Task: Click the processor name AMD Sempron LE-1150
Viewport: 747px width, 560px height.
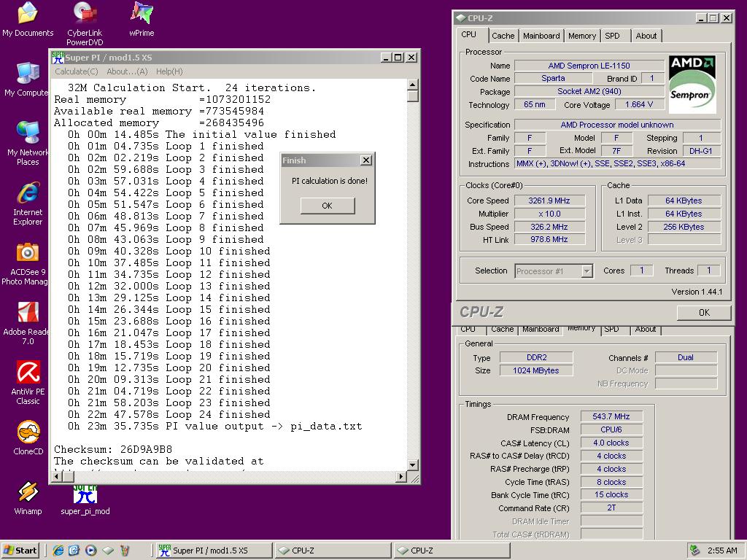Action: click(589, 66)
